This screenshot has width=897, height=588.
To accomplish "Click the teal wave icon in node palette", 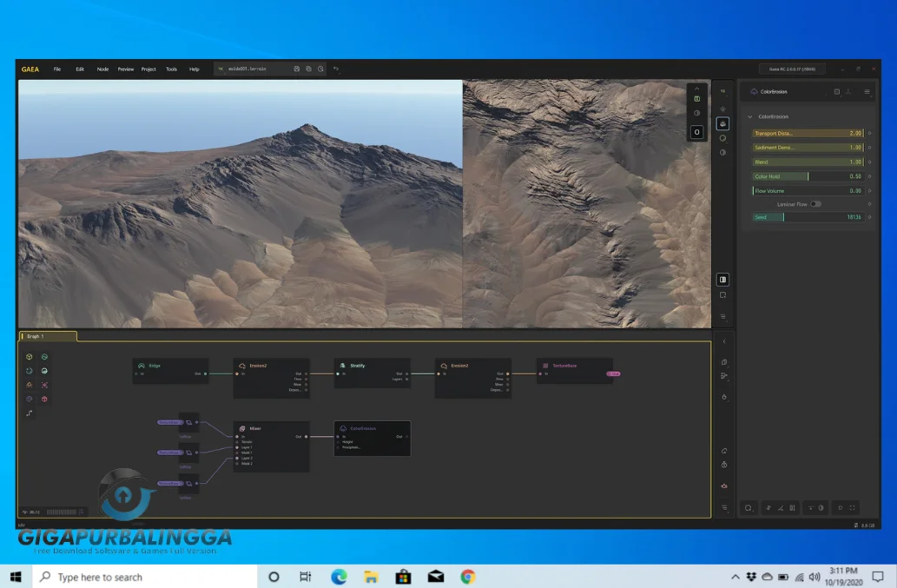I will [44, 356].
